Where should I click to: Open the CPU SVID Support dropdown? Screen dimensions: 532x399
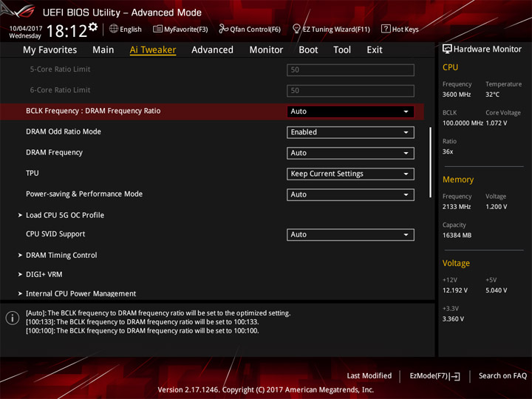[350, 235]
